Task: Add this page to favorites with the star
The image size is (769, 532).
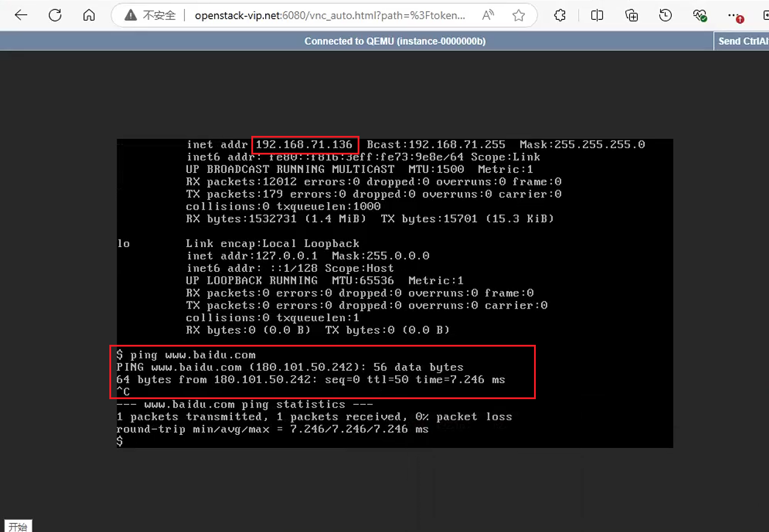Action: click(x=518, y=16)
